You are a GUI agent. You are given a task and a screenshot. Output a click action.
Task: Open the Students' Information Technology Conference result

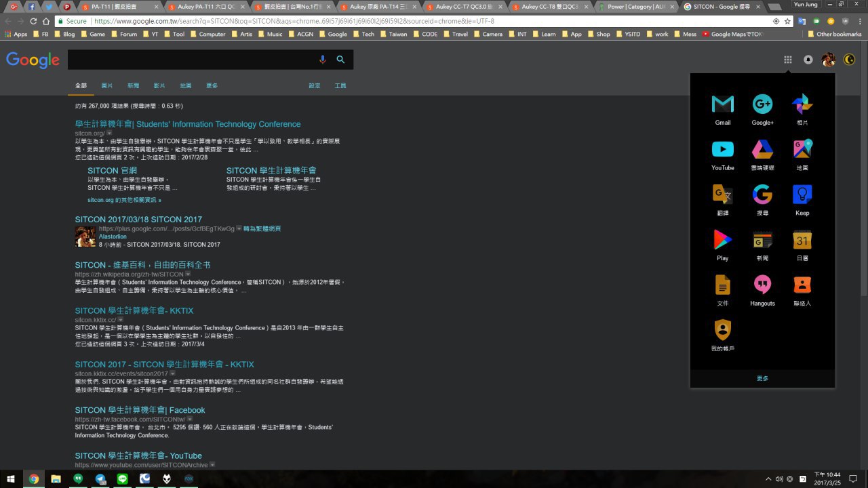[x=188, y=124]
